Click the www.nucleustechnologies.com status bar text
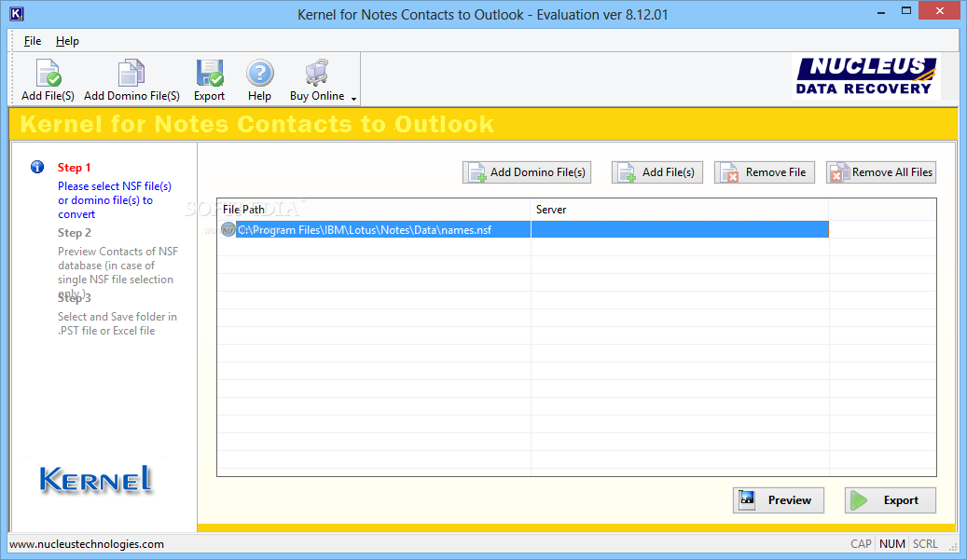This screenshot has width=967, height=560. (87, 544)
